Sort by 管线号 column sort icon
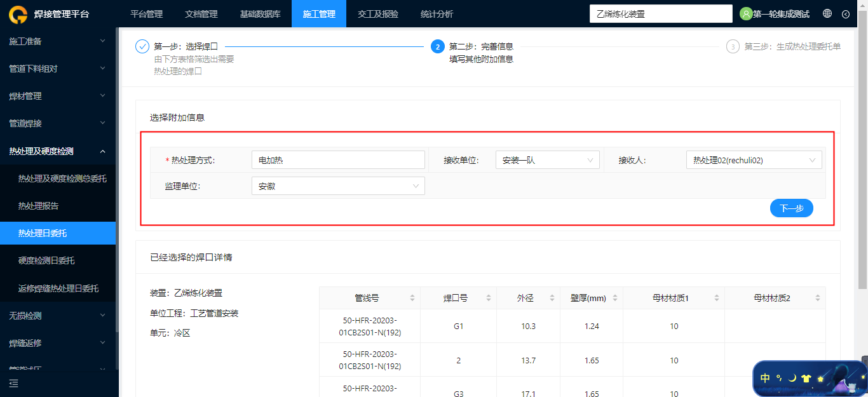 tap(412, 298)
